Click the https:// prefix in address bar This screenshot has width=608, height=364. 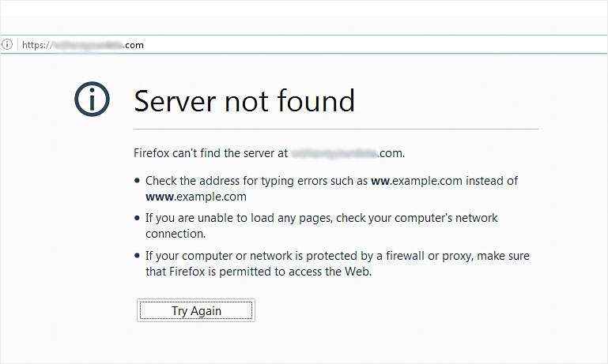[37, 45]
